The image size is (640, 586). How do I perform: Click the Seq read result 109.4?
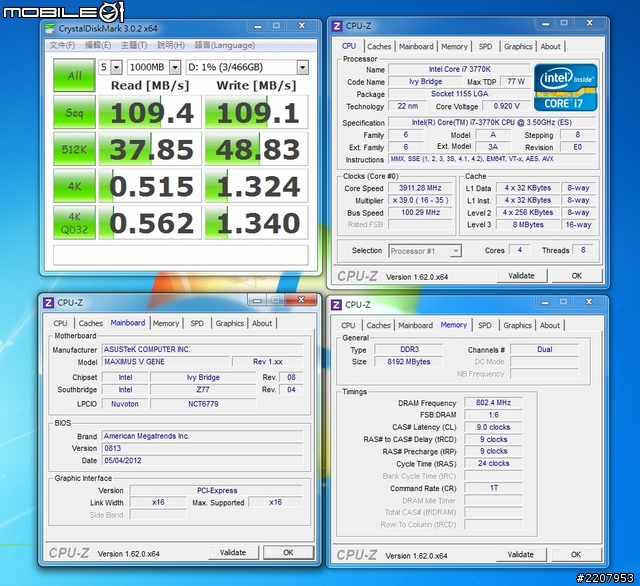pos(150,112)
